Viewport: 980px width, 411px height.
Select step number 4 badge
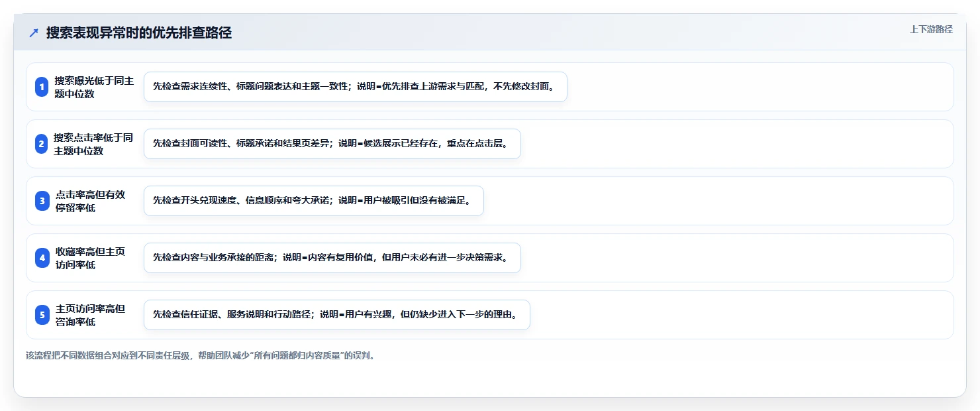pos(42,258)
